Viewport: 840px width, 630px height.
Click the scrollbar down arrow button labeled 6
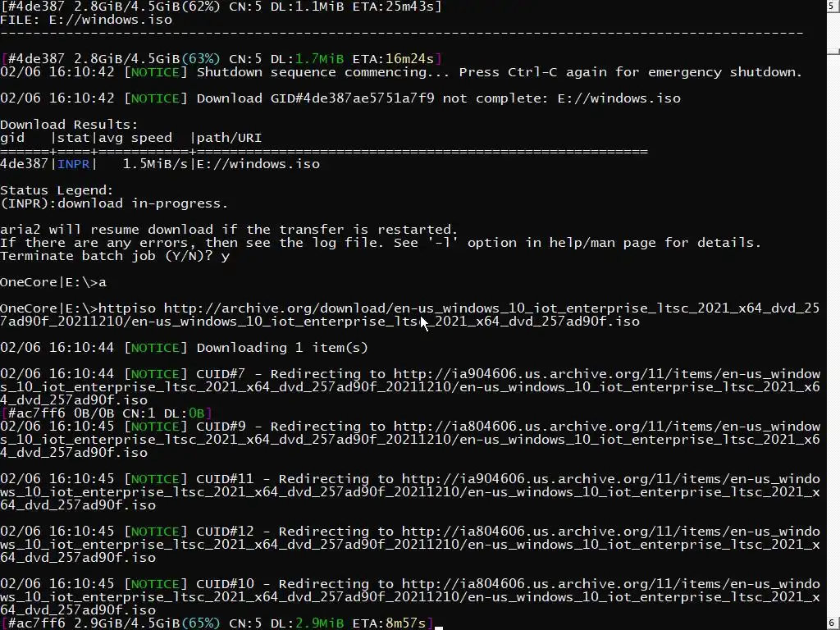(833, 623)
